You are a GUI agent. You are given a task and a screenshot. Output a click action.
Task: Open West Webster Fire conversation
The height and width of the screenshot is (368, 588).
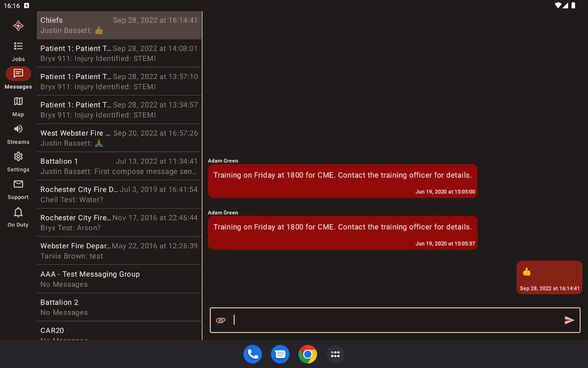click(x=119, y=138)
